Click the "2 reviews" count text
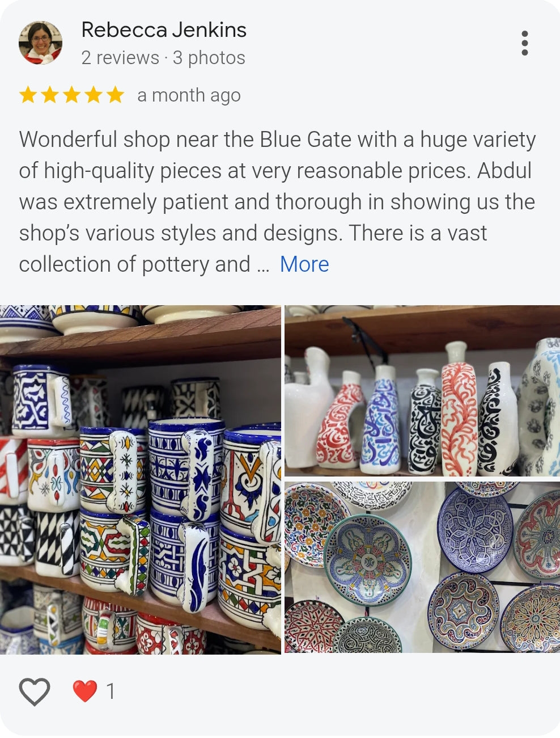Image resolution: width=560 pixels, height=738 pixels. tap(120, 57)
